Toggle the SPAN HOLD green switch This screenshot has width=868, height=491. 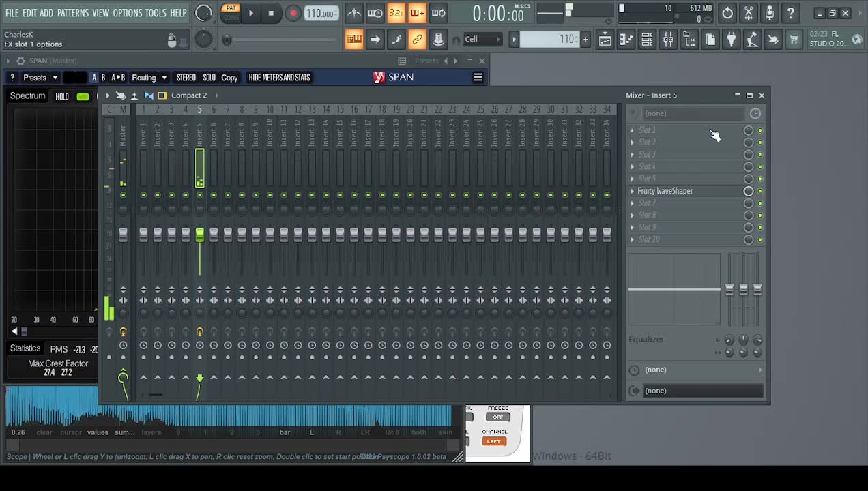tap(83, 97)
